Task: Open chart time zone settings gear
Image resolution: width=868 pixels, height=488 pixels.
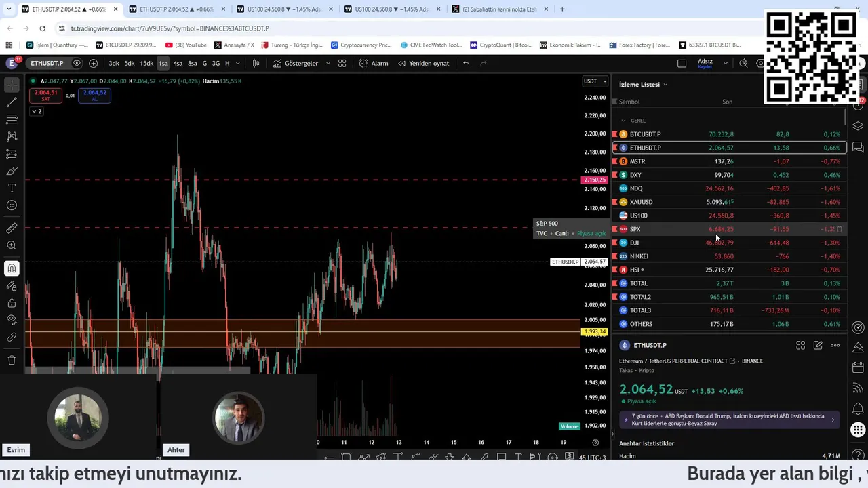Action: tap(595, 443)
